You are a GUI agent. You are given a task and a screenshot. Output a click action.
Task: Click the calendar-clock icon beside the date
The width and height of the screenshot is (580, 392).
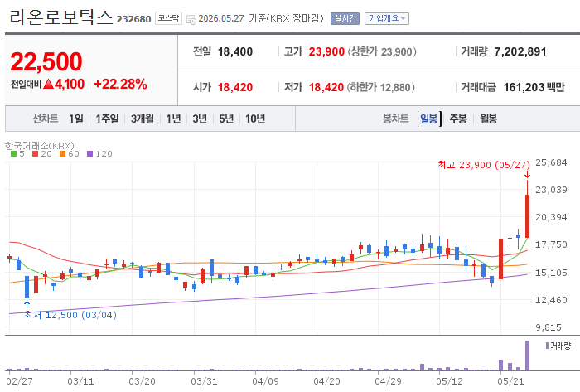tap(191, 20)
